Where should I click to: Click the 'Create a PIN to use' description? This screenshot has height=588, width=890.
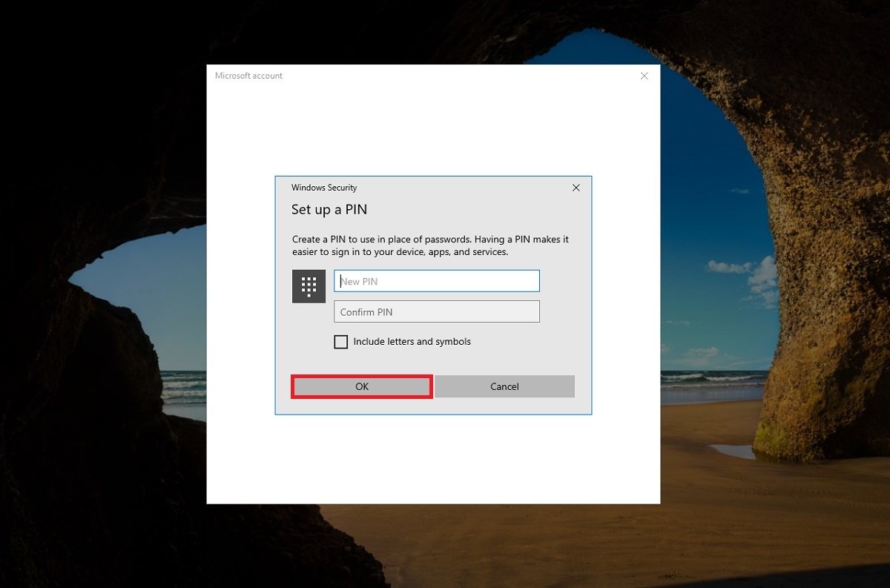(430, 245)
